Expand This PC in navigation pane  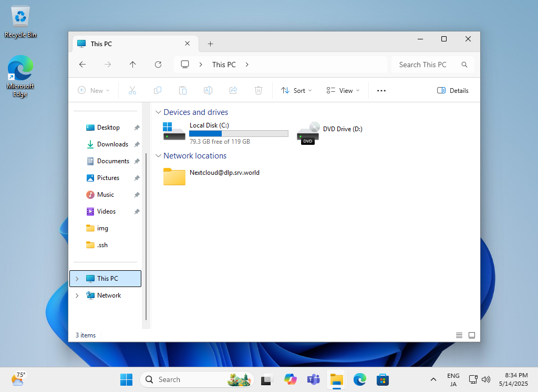tap(77, 279)
